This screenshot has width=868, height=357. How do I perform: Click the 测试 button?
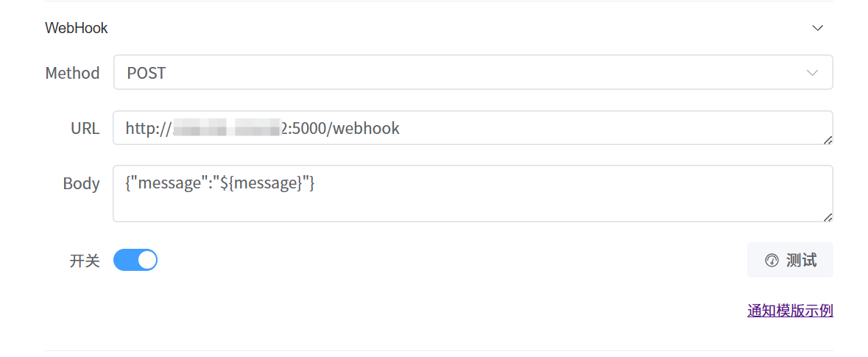click(790, 260)
